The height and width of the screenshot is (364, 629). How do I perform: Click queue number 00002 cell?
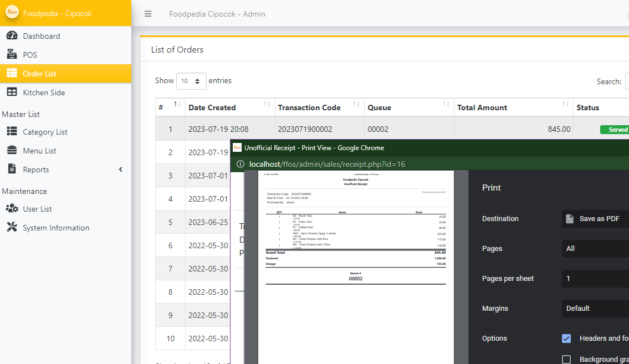click(409, 129)
